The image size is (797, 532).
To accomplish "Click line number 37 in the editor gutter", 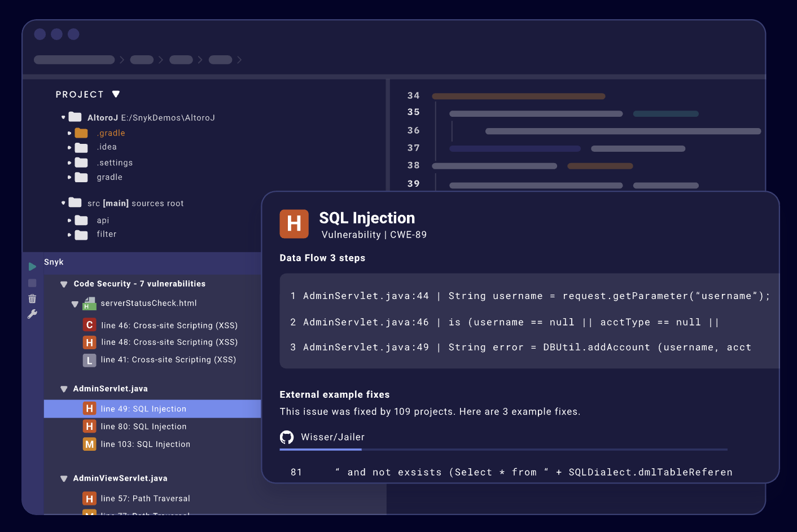I will (414, 148).
